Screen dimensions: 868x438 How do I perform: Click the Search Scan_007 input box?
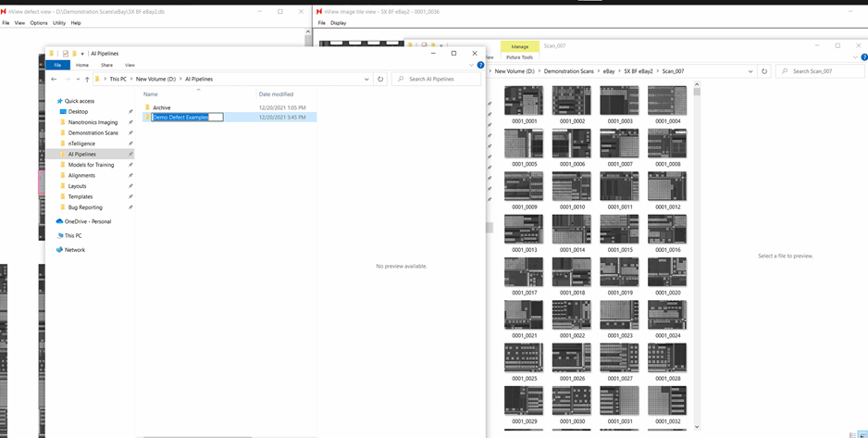click(x=824, y=71)
